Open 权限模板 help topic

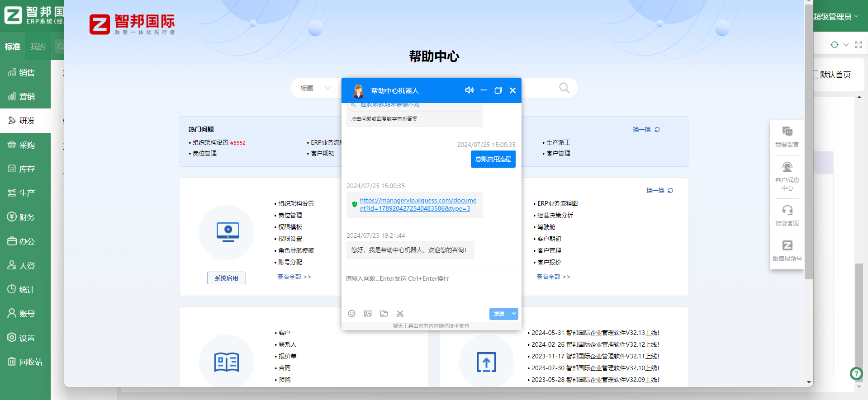point(290,227)
